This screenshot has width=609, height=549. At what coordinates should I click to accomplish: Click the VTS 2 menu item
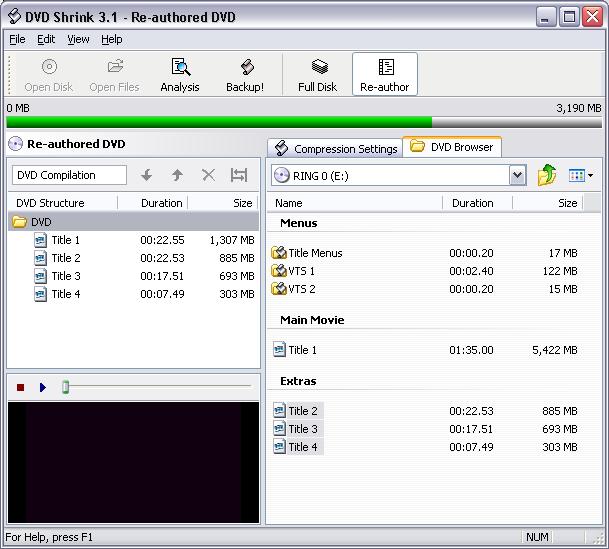425,289
